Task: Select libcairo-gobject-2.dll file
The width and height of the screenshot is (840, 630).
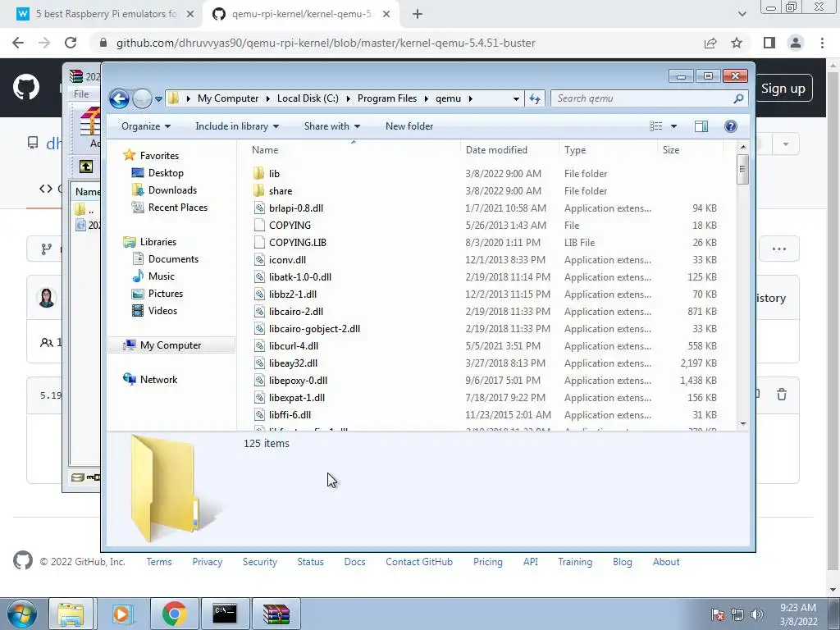Action: coord(314,329)
